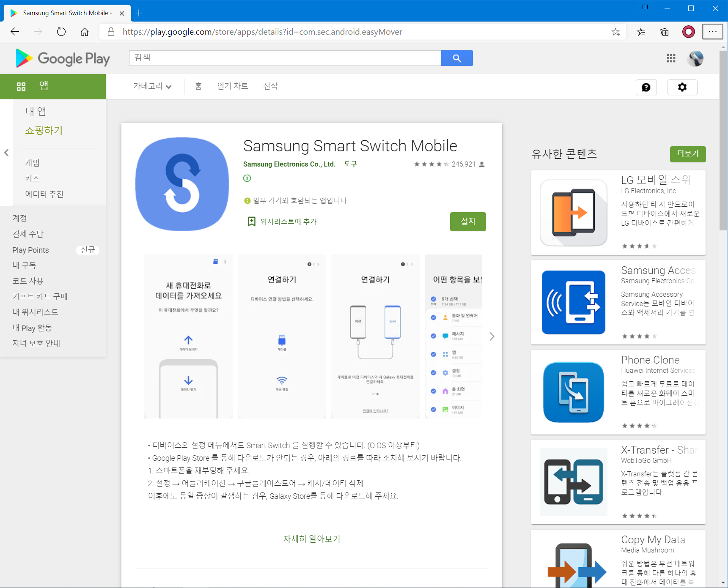The image size is (728, 588).
Task: Click the blue search magnifier button
Action: click(x=457, y=58)
